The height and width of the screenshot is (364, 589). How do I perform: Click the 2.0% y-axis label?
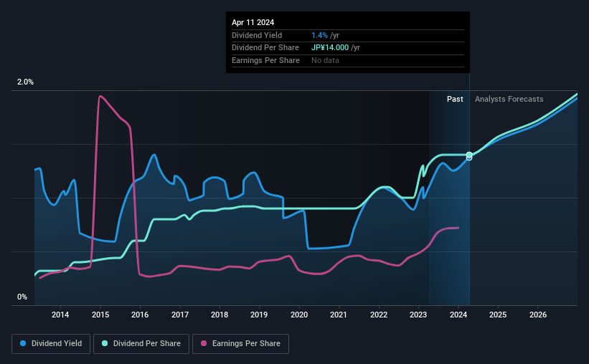coord(25,82)
